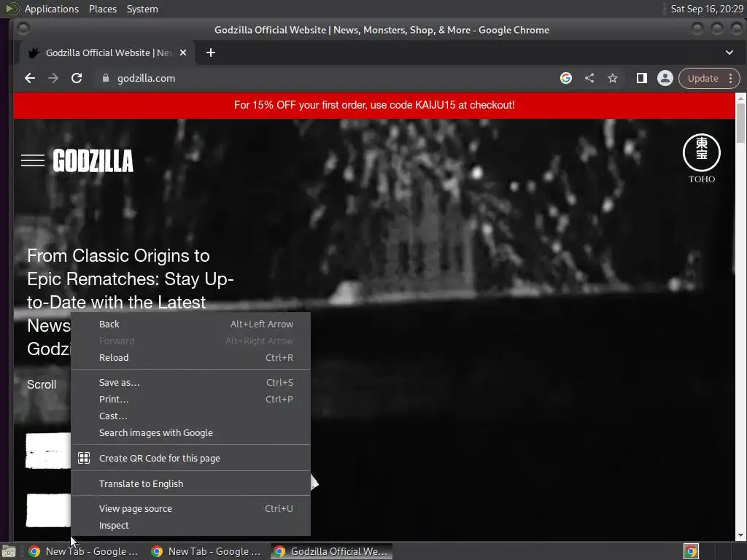The width and height of the screenshot is (747, 560).
Task: Open the Places menu
Action: pyautogui.click(x=102, y=9)
